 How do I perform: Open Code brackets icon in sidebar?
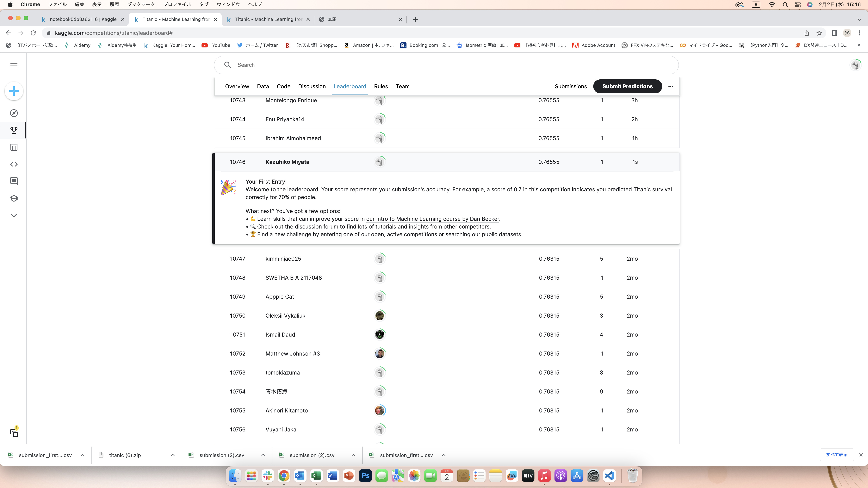14,164
